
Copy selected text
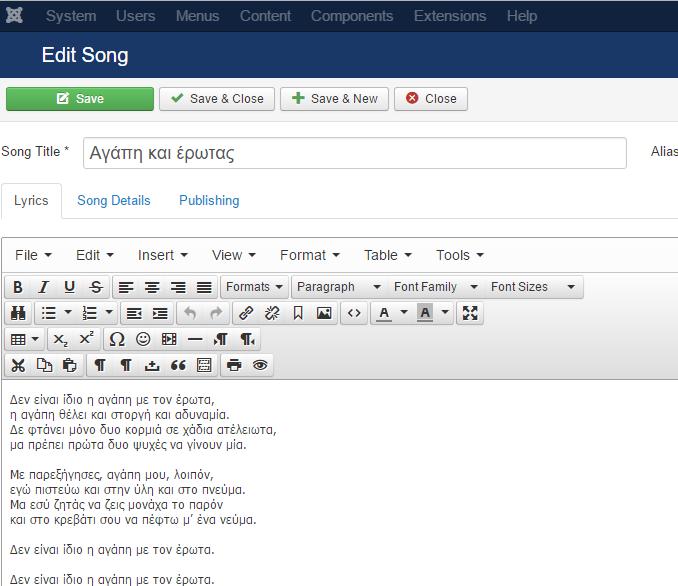coord(44,366)
